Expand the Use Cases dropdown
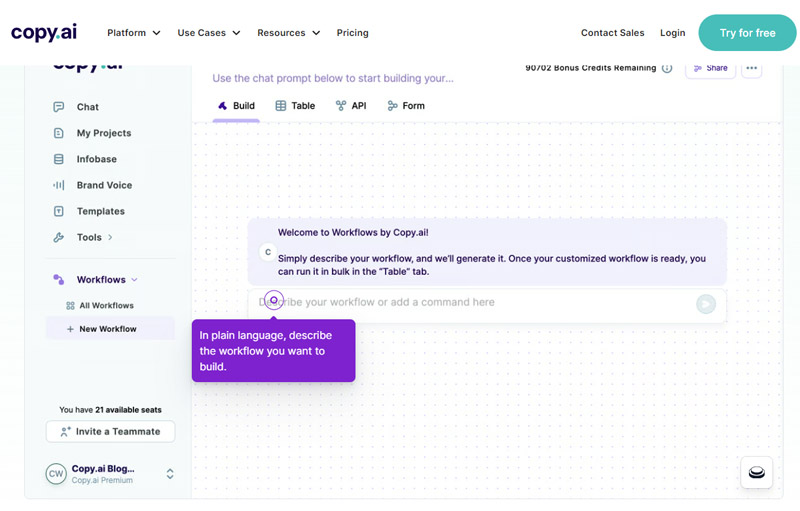This screenshot has height=511, width=800. pos(208,33)
